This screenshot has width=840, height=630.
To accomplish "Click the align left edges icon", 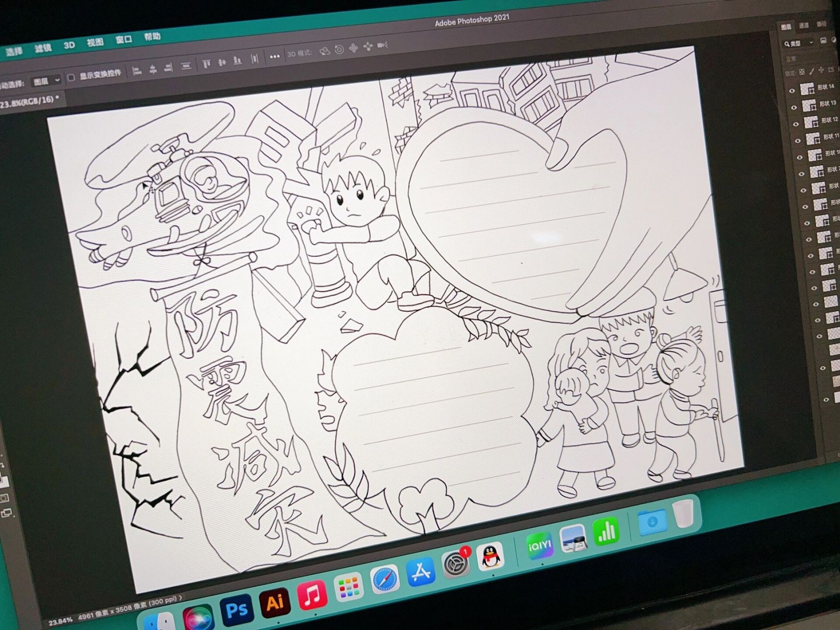I will [137, 71].
